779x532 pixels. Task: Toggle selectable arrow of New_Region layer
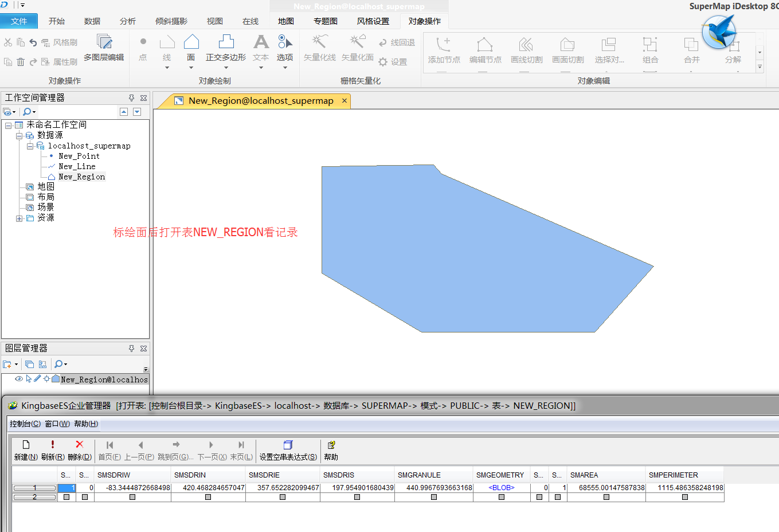(x=29, y=379)
